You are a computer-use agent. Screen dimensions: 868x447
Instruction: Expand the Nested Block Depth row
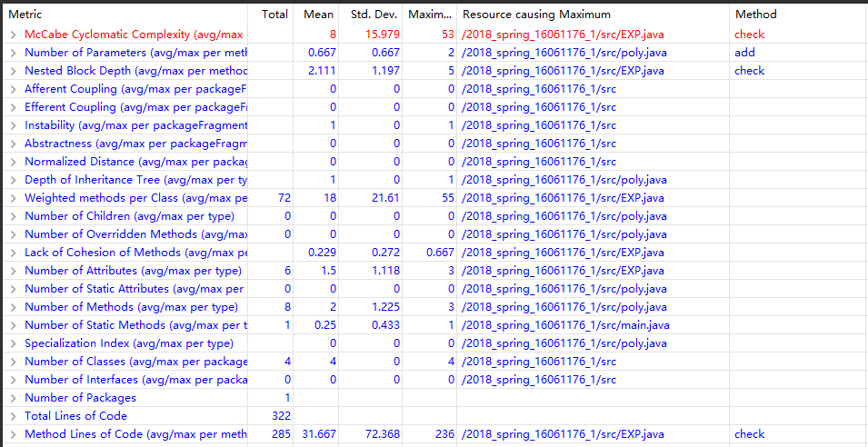pyautogui.click(x=14, y=71)
